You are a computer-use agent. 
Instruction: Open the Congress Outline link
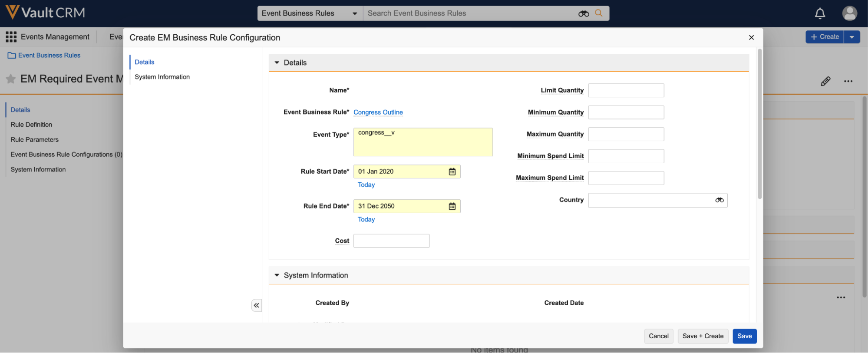pyautogui.click(x=378, y=112)
